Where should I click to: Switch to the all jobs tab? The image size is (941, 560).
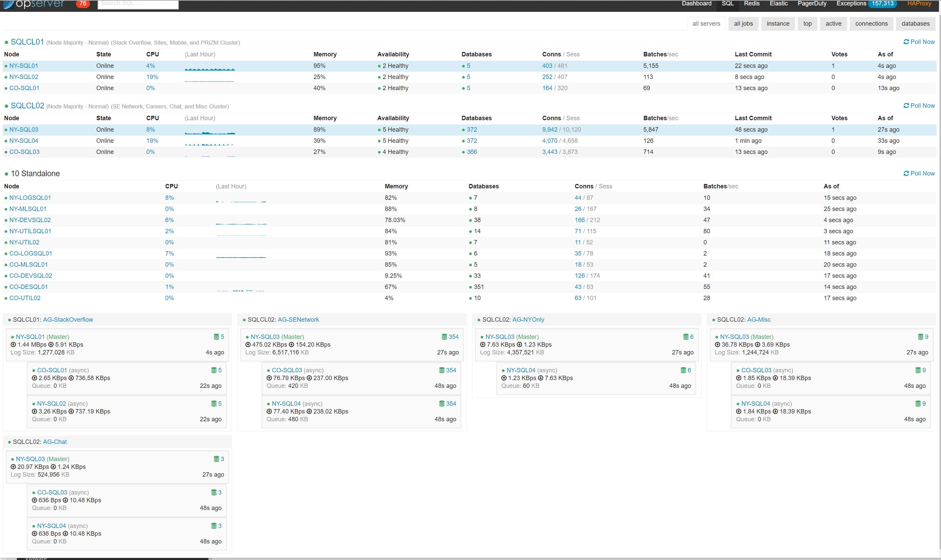tap(743, 24)
